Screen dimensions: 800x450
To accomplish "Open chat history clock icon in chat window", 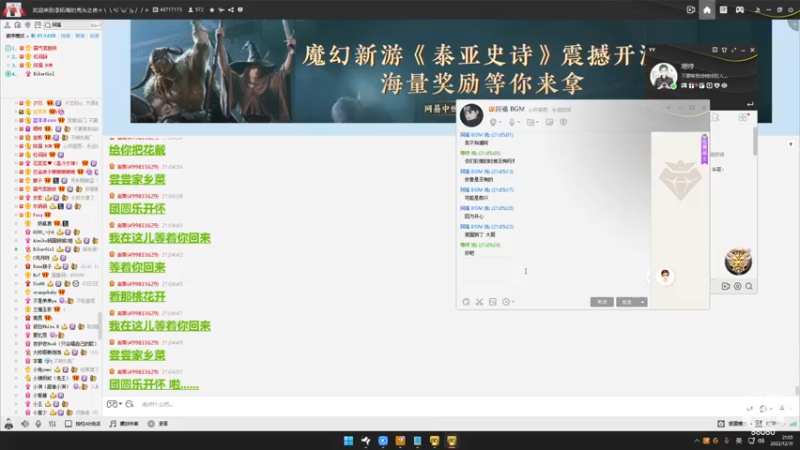I will pos(507,302).
